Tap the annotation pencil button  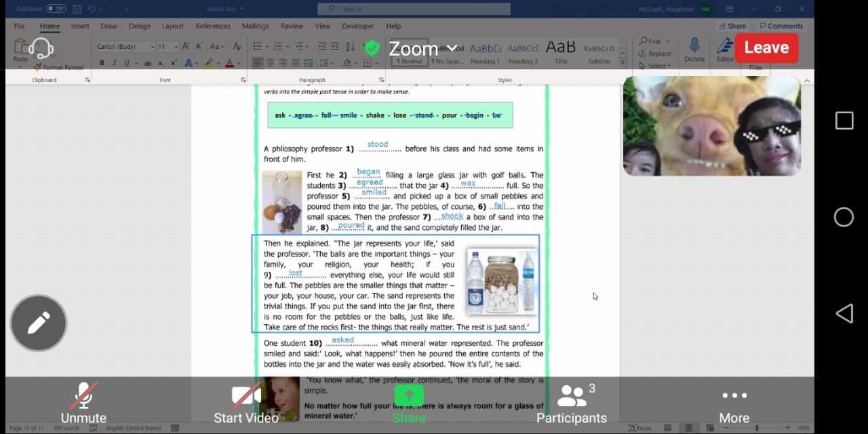39,323
